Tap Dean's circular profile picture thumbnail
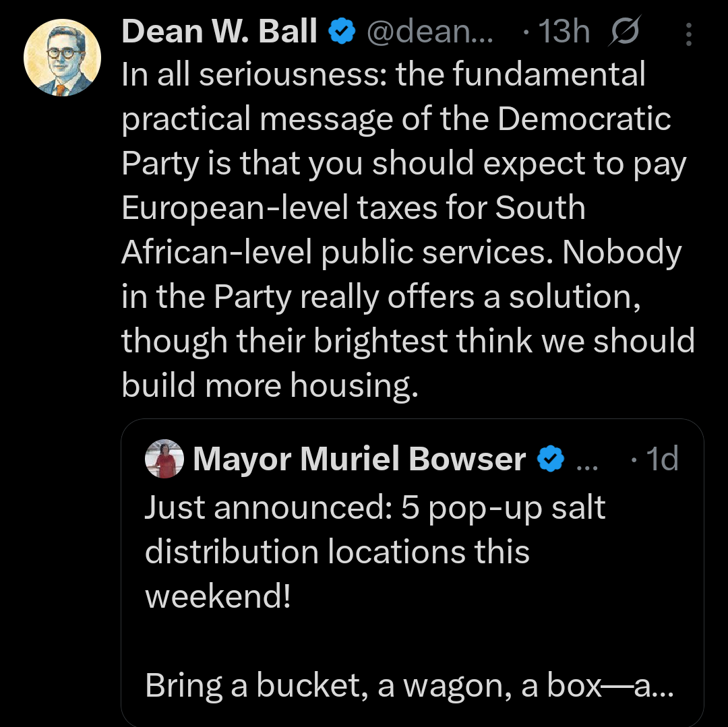This screenshot has width=728, height=727. (63, 57)
